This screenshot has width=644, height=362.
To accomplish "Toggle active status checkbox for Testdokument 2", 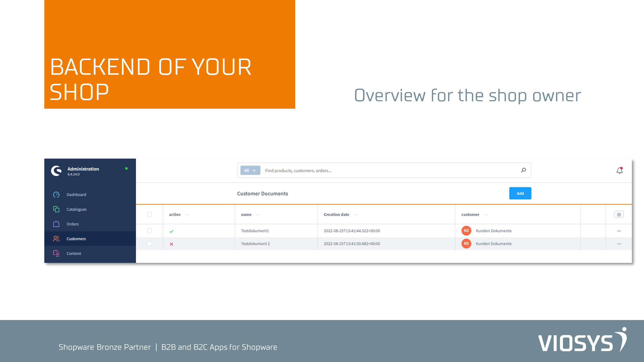I will [171, 244].
